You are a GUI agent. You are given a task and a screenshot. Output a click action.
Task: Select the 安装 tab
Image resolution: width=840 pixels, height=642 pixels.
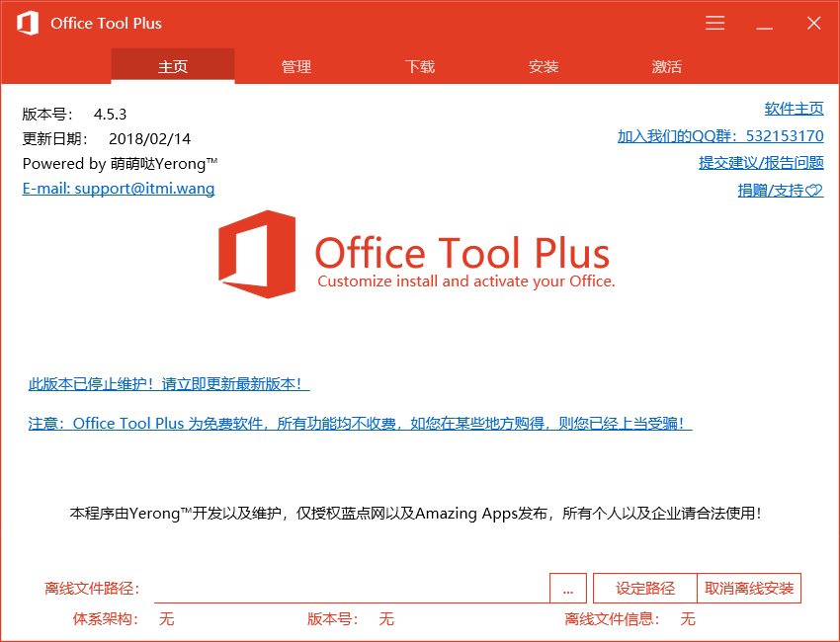544,67
